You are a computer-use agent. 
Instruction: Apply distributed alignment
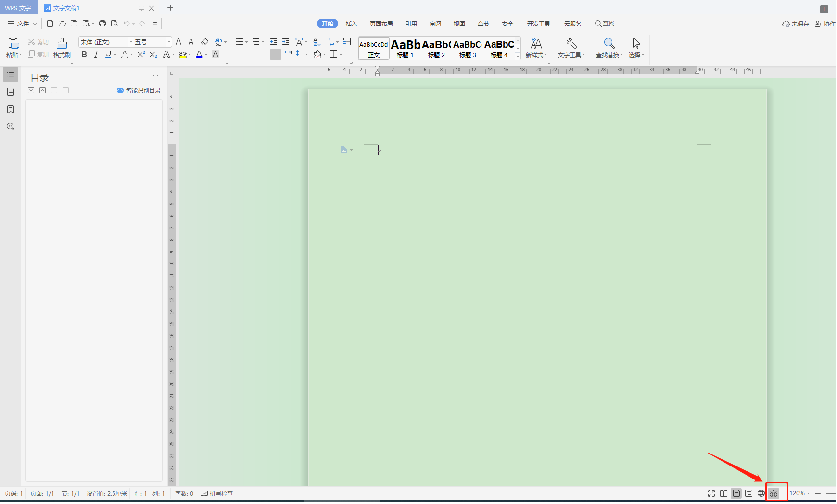(288, 54)
